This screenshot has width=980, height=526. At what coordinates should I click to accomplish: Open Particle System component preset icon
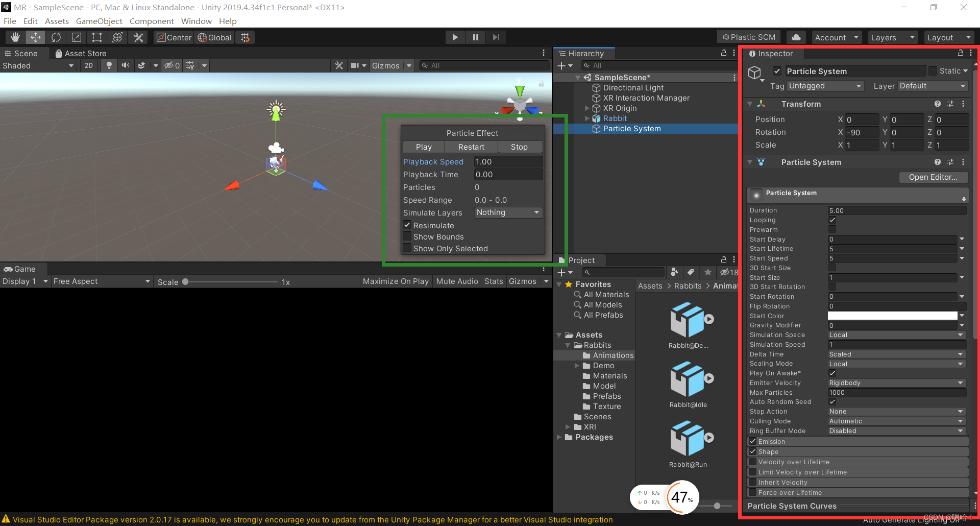click(950, 162)
